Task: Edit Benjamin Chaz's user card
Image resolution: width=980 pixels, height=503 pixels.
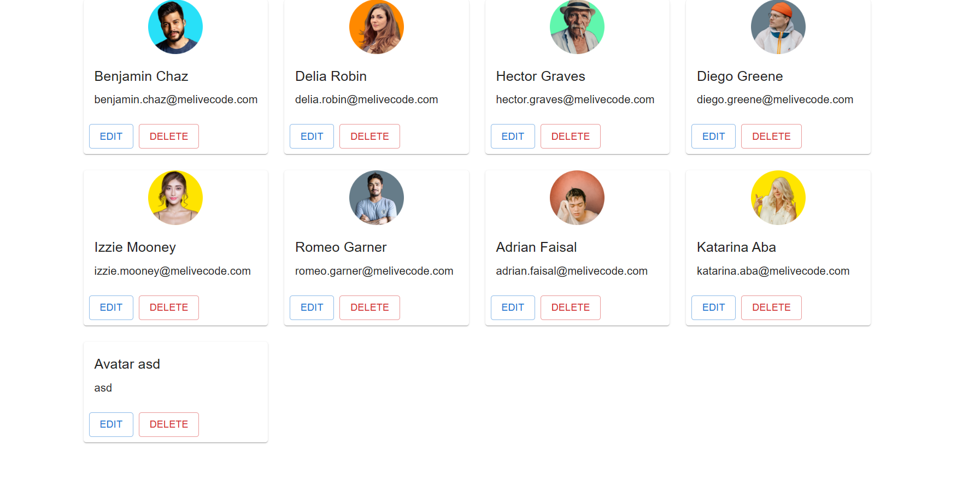Action: click(x=111, y=137)
